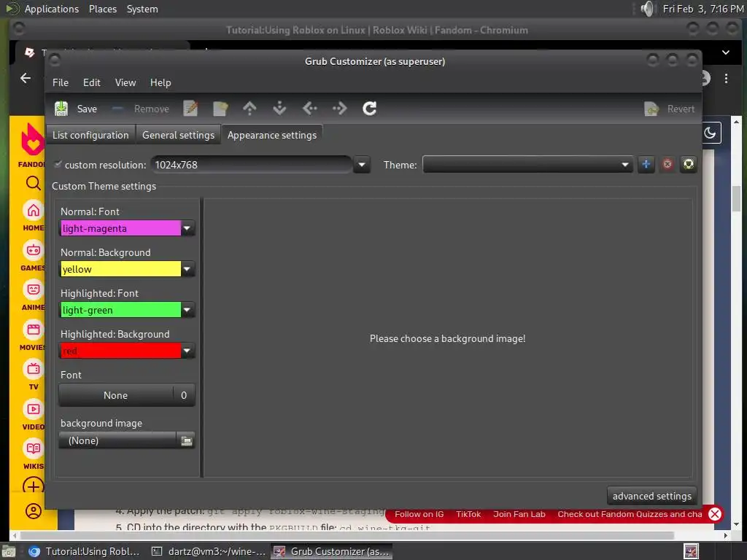Click the Revert toolbar button
Viewport: 747px width, 560px height.
pos(670,109)
